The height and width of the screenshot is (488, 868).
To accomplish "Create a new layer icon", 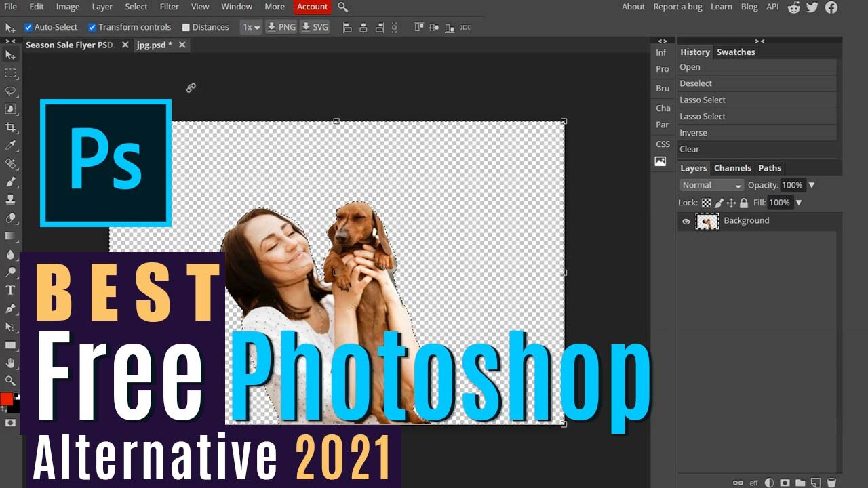I will [x=816, y=483].
